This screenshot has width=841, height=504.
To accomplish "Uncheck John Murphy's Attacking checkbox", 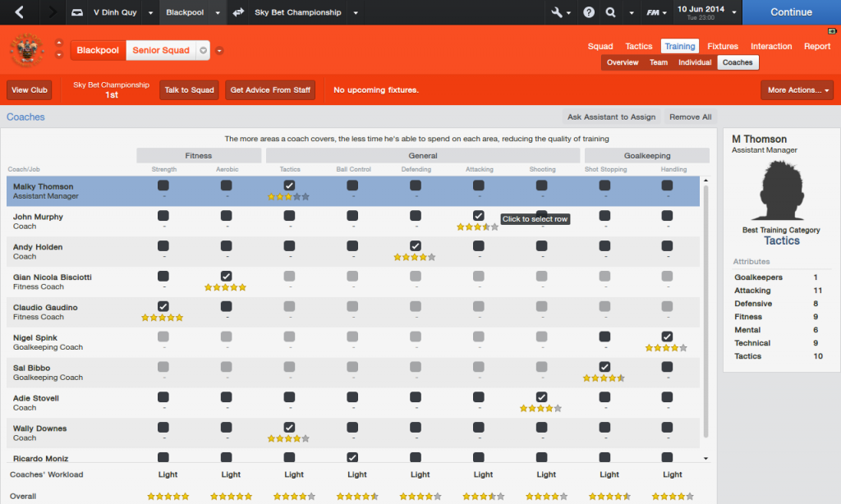I will (479, 216).
